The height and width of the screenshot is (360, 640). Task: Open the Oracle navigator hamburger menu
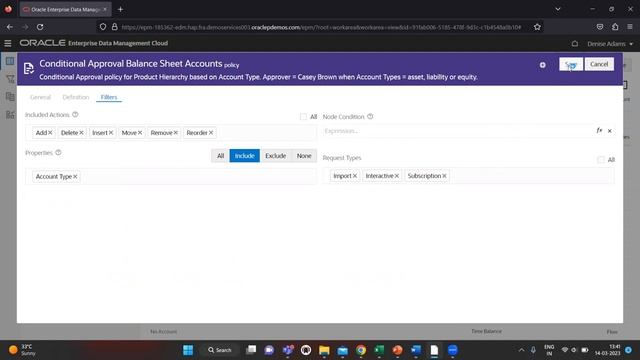click(x=8, y=43)
